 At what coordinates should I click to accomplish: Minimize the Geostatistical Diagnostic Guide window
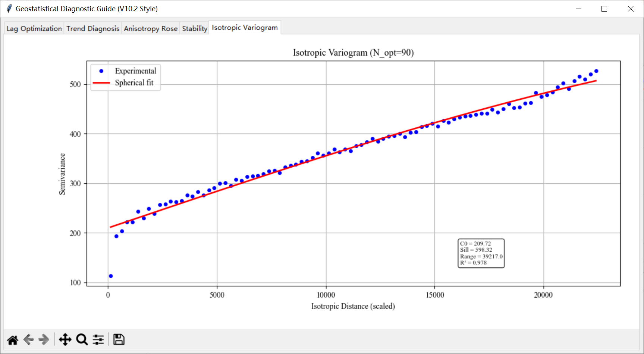(x=578, y=9)
